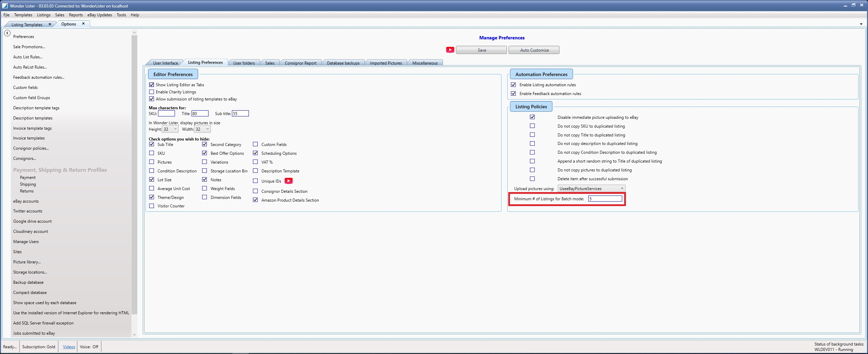Enable Charity Listings checkbox
Image resolution: width=868 pixels, height=354 pixels.
point(152,92)
